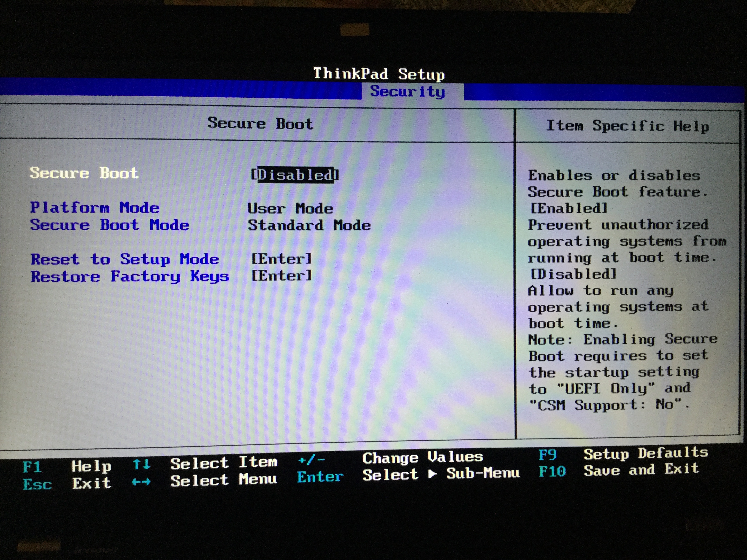Click the +/- change values symbol
This screenshot has height=560, width=747.
[x=311, y=459]
